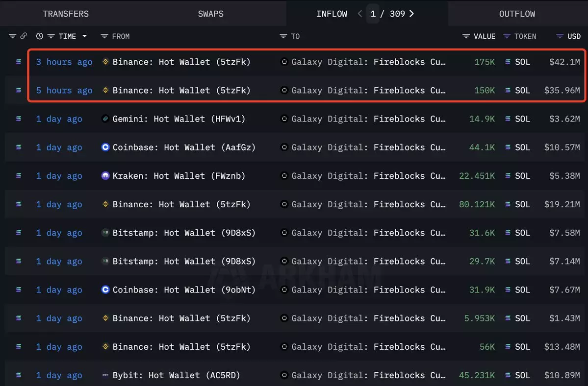The image size is (588, 386).
Task: Click the $13.48M USD amount
Action: pos(562,346)
